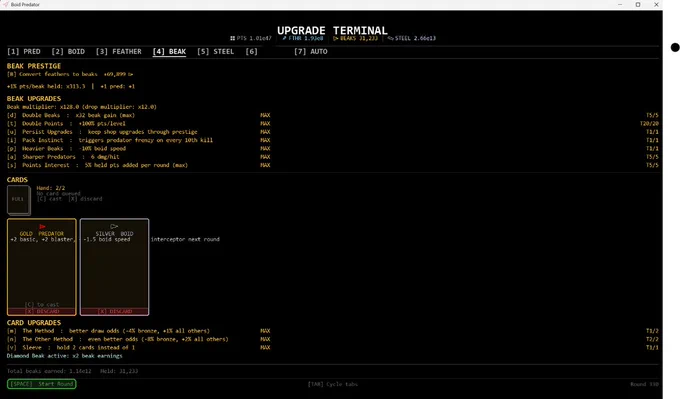Select the Gold Predator card

pyautogui.click(x=42, y=267)
